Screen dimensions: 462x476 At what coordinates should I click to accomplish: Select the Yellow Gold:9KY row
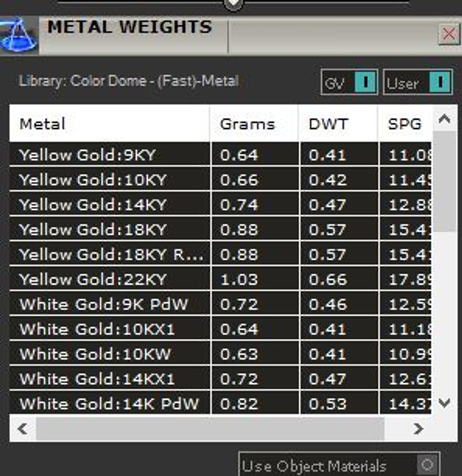220,155
